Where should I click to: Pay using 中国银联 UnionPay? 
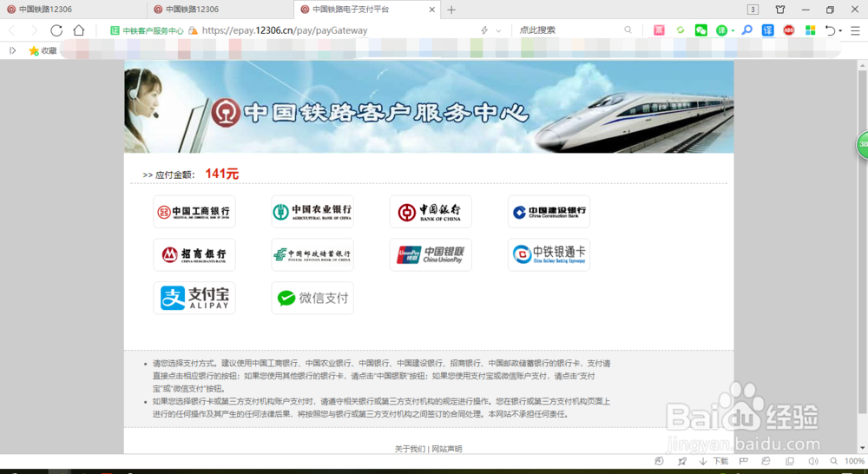(x=431, y=254)
